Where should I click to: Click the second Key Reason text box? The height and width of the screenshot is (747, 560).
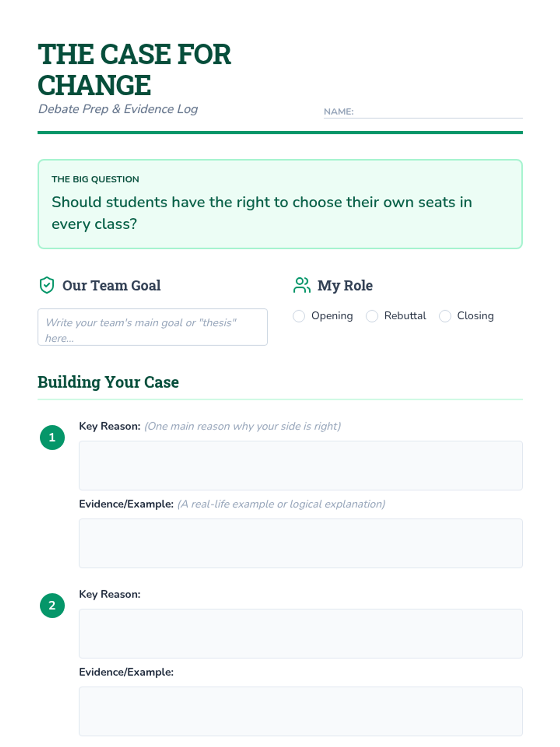click(301, 634)
